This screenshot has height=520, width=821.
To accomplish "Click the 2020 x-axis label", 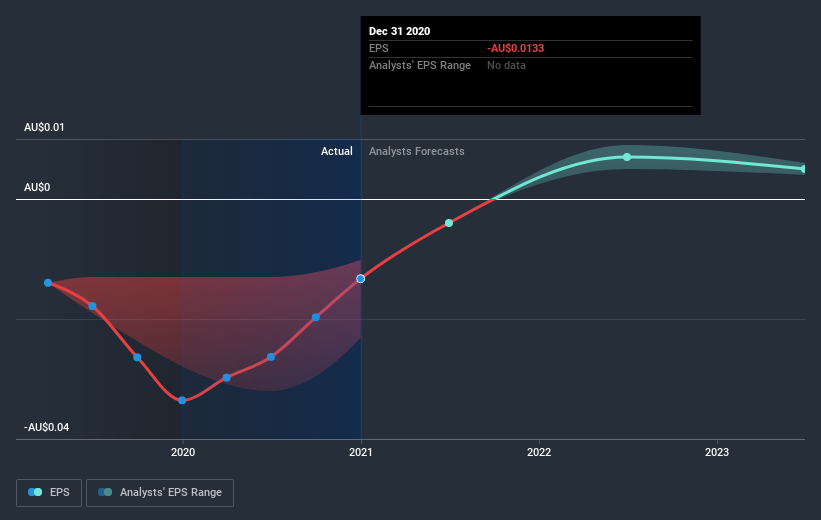I will pyautogui.click(x=183, y=452).
